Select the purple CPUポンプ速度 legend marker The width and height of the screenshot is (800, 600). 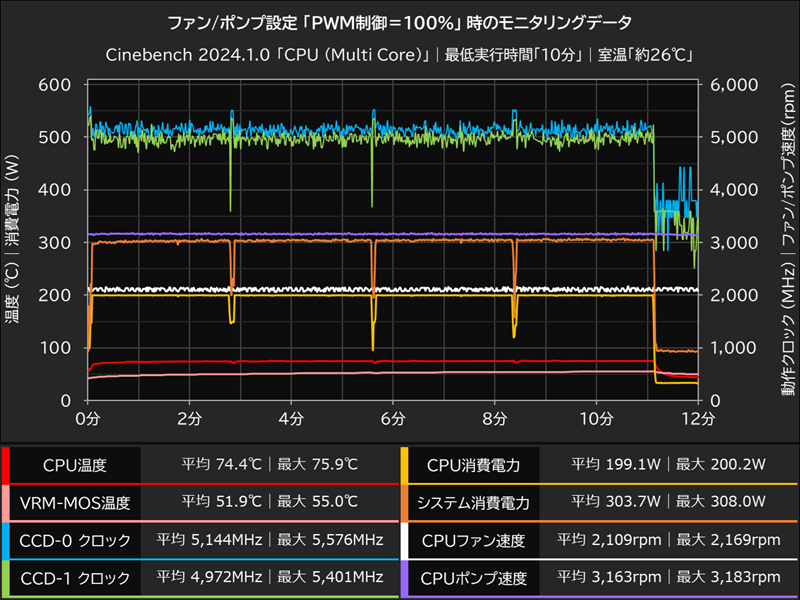pos(404,578)
